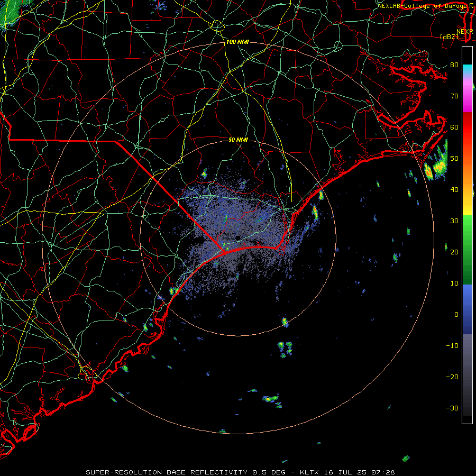Click the 16 JUL 25 date stamp

point(345,472)
